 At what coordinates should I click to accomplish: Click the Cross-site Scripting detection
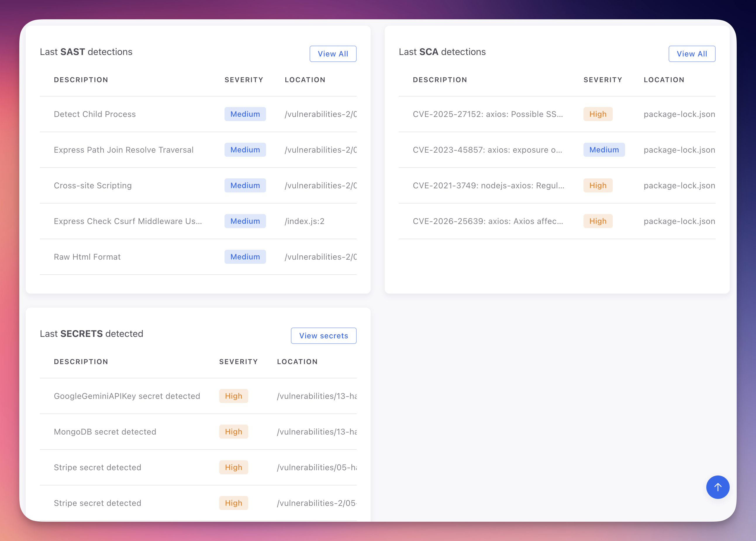point(93,186)
